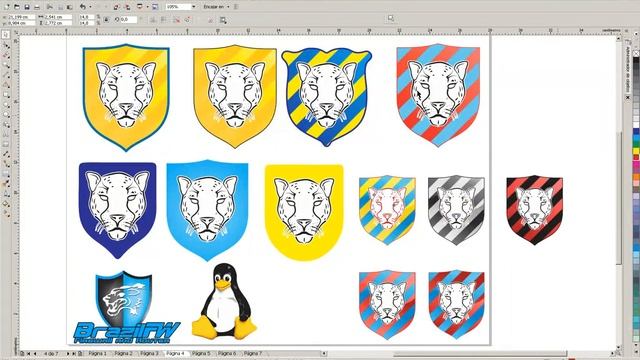Screen dimensions: 640x360
Task: Go to the first page with navigator arrow
Action: pos(29,353)
